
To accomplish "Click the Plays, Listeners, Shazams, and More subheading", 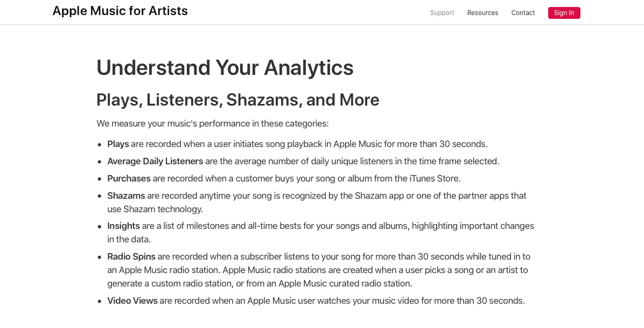I will coord(238,100).
